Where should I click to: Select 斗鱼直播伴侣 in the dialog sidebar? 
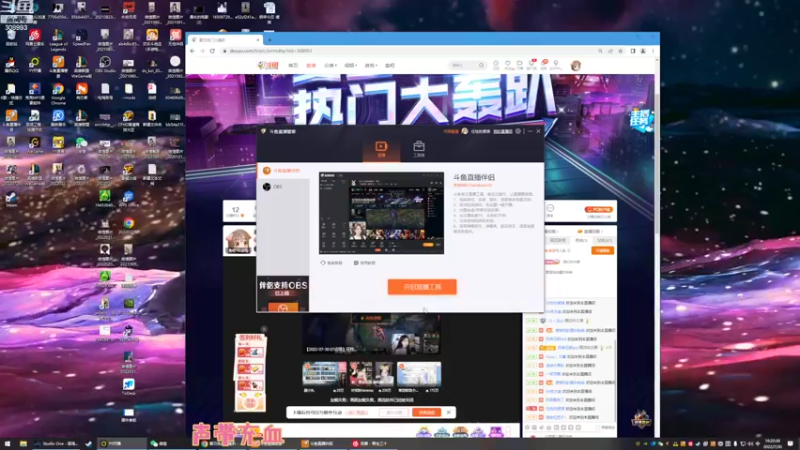(283, 170)
